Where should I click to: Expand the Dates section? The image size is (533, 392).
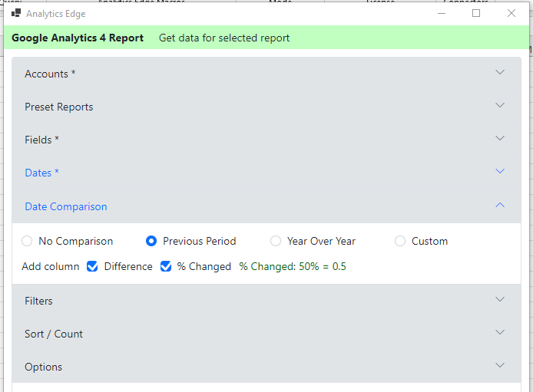click(266, 173)
